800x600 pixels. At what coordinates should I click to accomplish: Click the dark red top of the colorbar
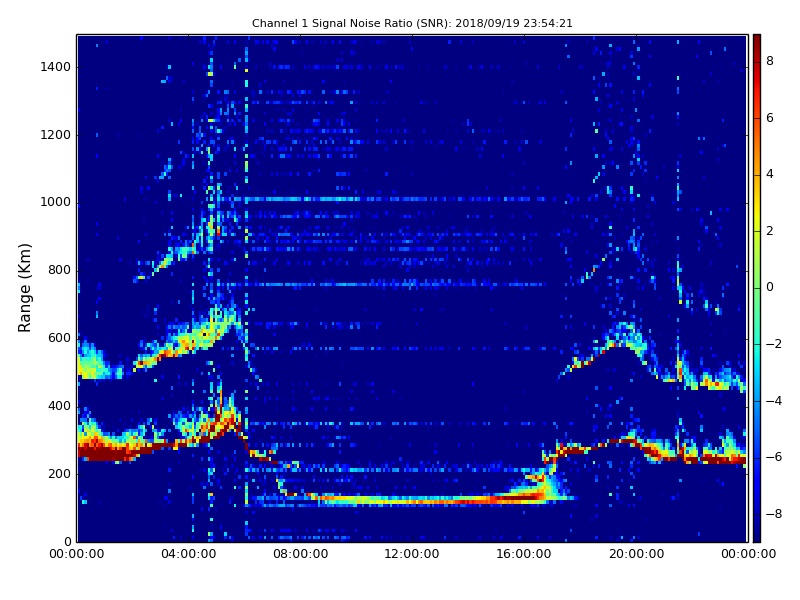757,43
